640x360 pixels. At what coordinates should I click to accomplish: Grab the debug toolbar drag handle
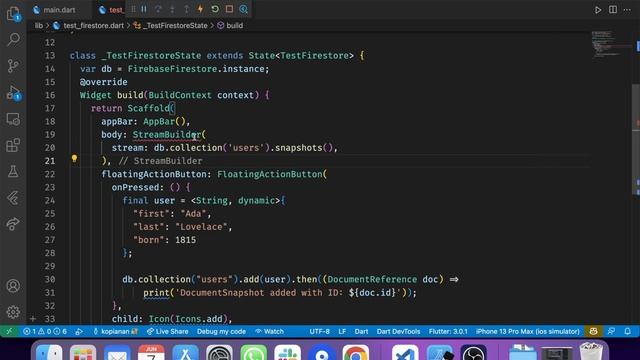click(133, 9)
